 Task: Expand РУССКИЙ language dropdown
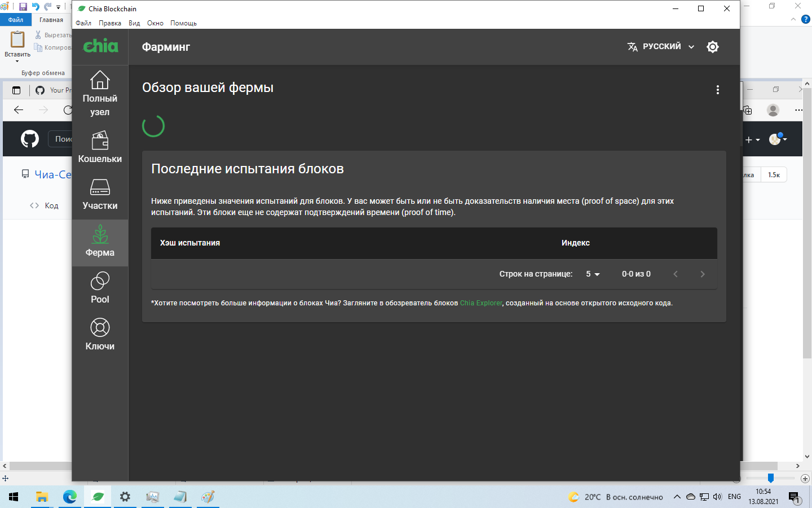(661, 47)
